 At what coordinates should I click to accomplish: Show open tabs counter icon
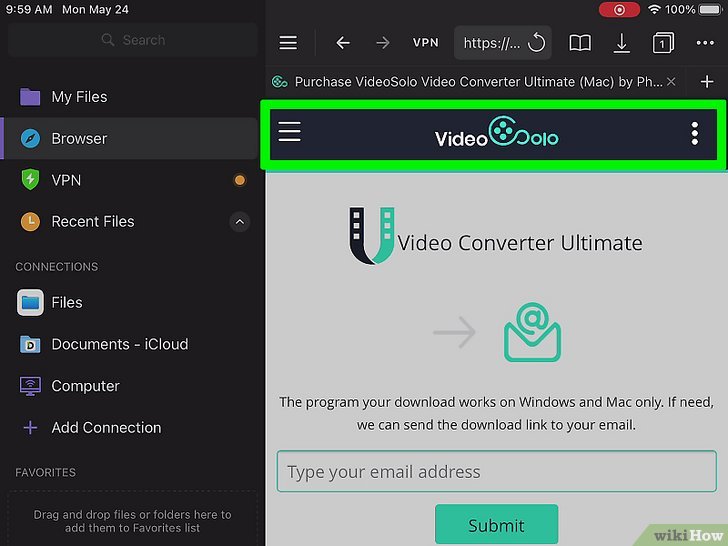(x=663, y=43)
